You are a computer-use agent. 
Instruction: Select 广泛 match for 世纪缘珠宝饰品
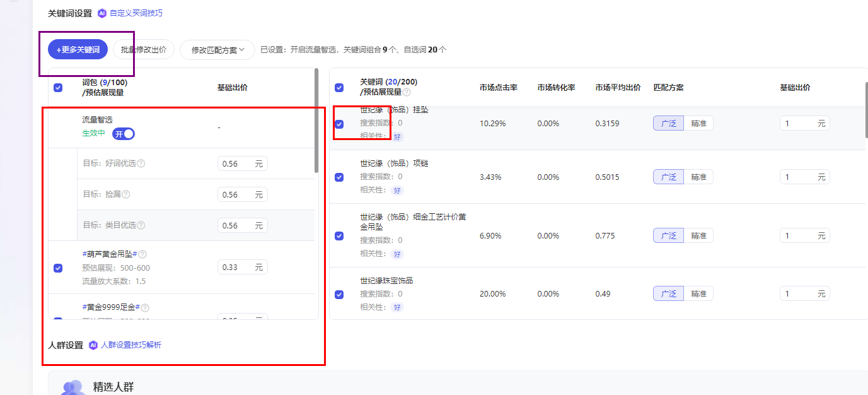click(668, 294)
